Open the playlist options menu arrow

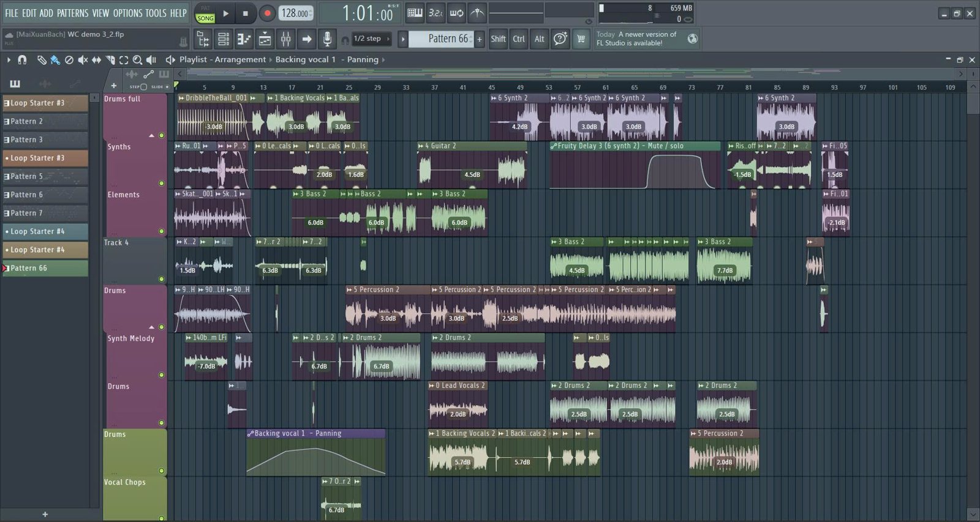9,60
